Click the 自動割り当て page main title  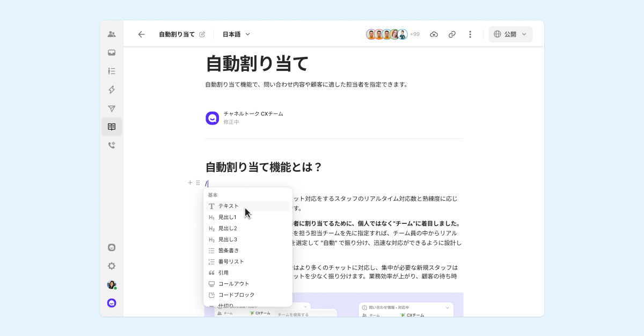(x=257, y=63)
